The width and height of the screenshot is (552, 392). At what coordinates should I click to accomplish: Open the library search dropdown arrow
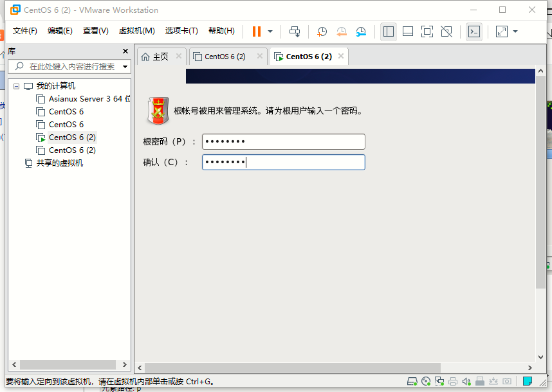click(125, 66)
